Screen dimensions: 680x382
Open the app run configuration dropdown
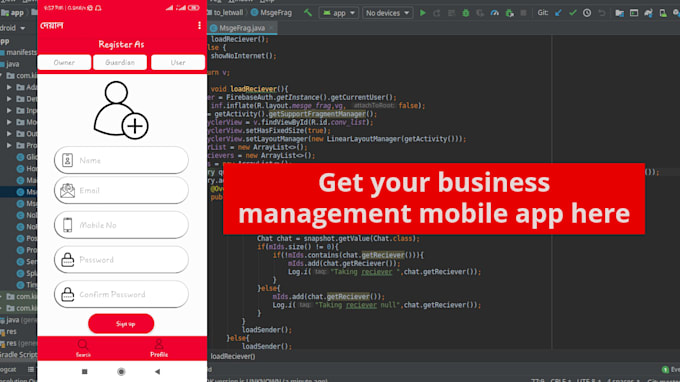[x=339, y=13]
